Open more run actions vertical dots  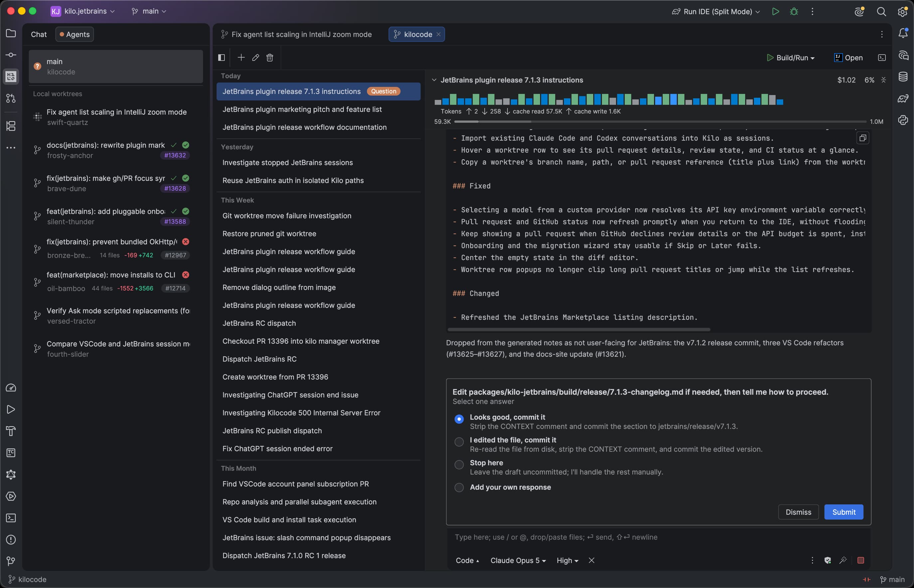(x=812, y=11)
